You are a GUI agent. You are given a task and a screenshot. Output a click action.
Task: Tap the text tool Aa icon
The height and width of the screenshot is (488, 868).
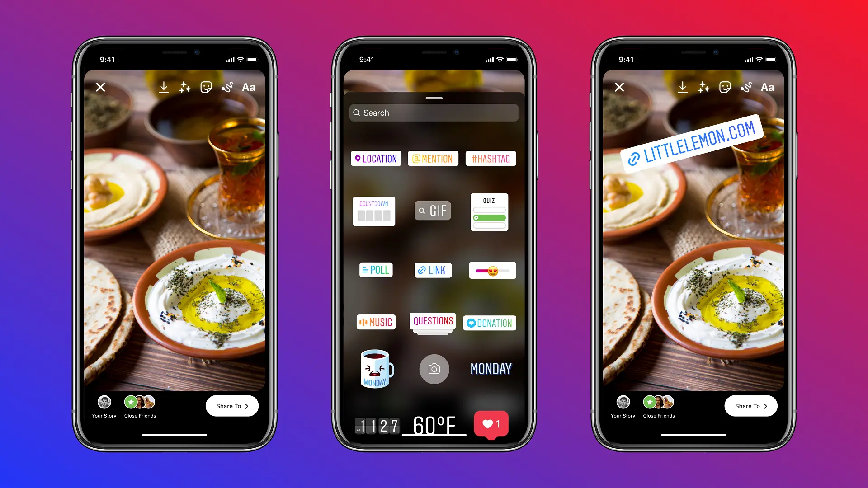(249, 87)
